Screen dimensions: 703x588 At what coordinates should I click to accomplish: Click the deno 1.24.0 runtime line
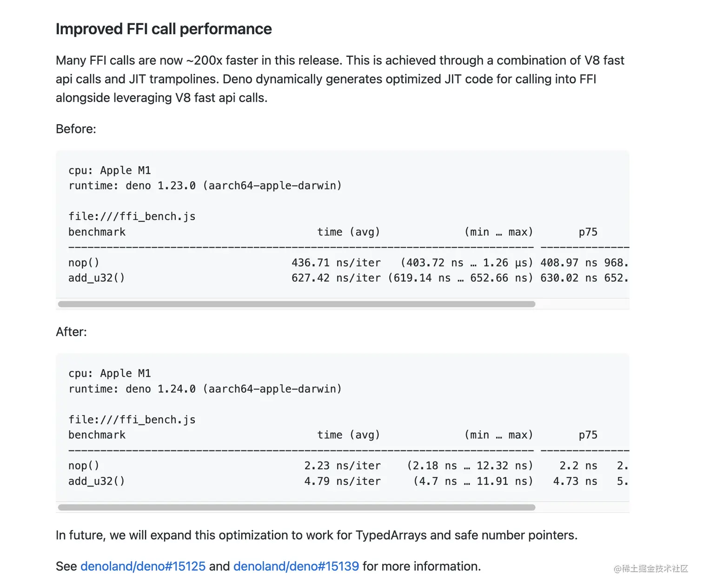click(x=205, y=389)
